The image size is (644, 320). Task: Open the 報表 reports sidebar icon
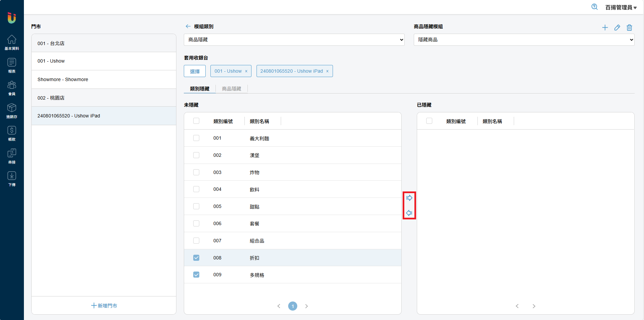12,65
